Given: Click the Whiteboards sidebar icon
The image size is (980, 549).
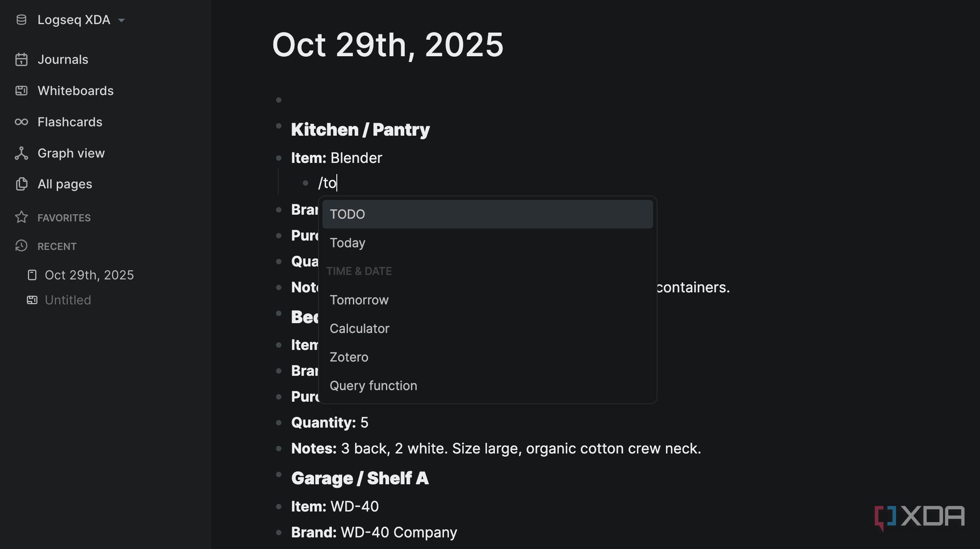Looking at the screenshot, I should coord(21,91).
